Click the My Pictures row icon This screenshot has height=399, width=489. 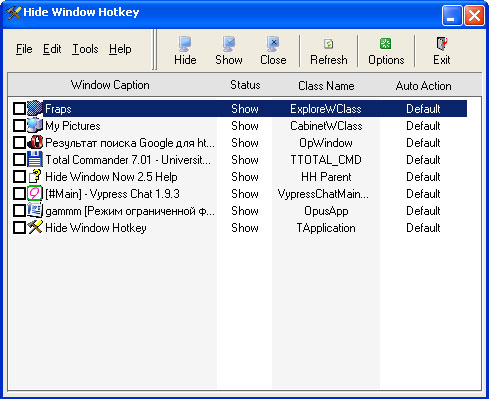coord(35,125)
